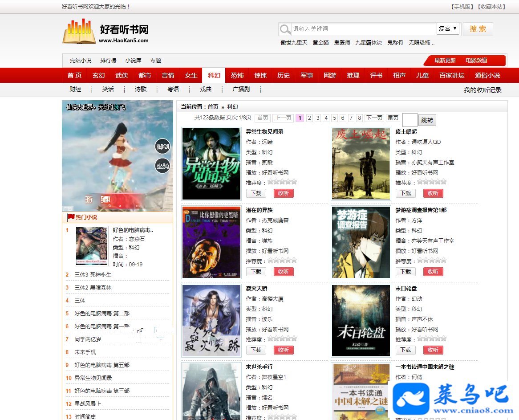The width and height of the screenshot is (519, 420).
Task: Open the 相声 category tab
Action: pyautogui.click(x=399, y=76)
